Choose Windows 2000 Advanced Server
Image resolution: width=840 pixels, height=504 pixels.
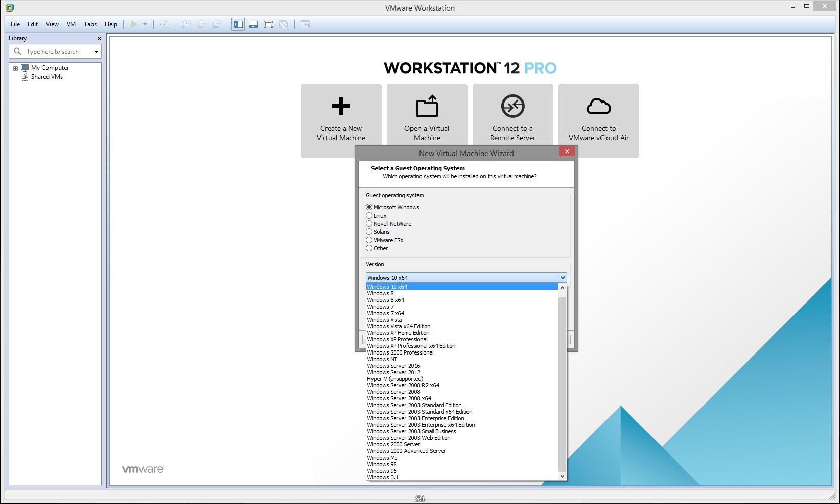[462, 451]
